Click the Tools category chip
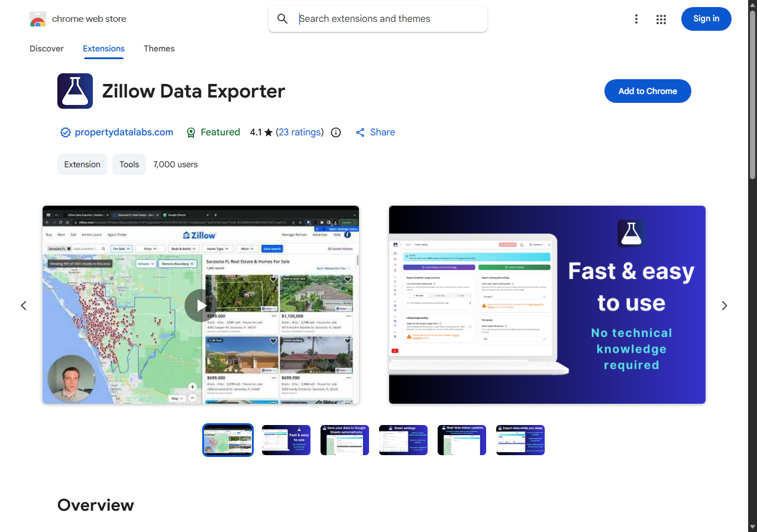Viewport: 757px width, 532px height. tap(129, 164)
